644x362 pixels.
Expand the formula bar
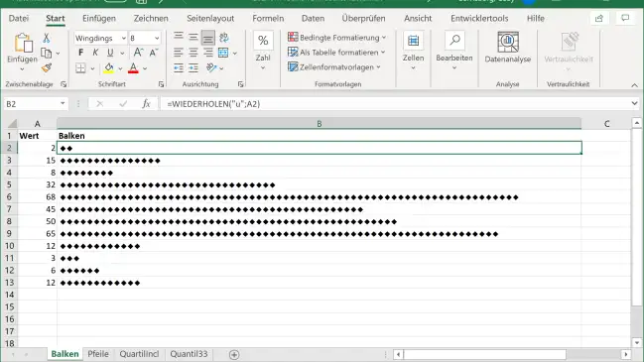[x=634, y=103]
